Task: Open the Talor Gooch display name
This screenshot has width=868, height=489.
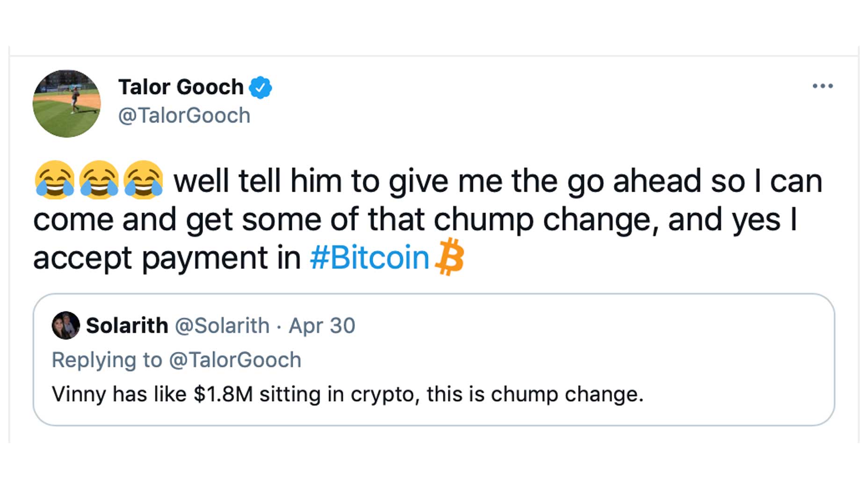Action: pyautogui.click(x=181, y=87)
